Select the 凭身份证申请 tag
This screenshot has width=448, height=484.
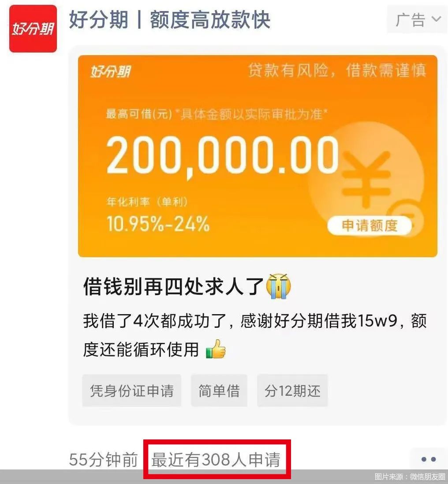pyautogui.click(x=132, y=390)
